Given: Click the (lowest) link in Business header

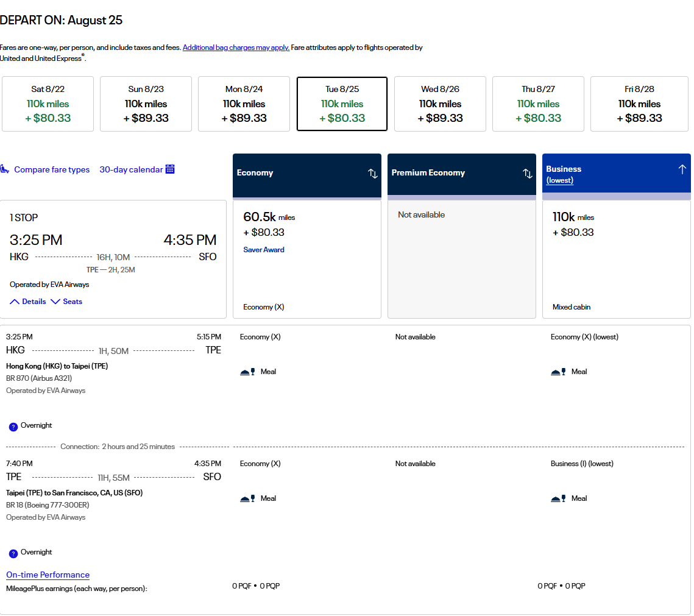Looking at the screenshot, I should pyautogui.click(x=559, y=180).
